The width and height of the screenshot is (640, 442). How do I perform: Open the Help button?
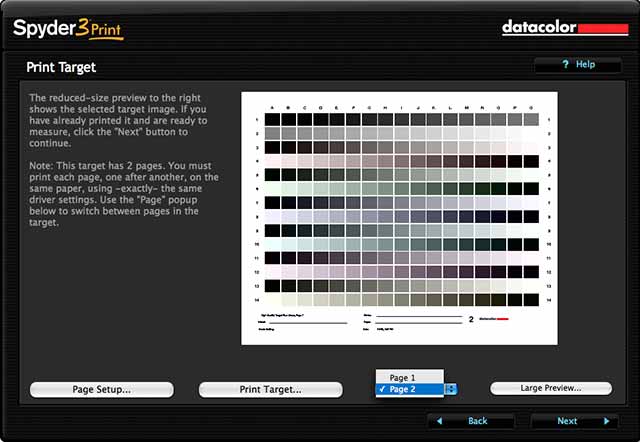pos(578,64)
